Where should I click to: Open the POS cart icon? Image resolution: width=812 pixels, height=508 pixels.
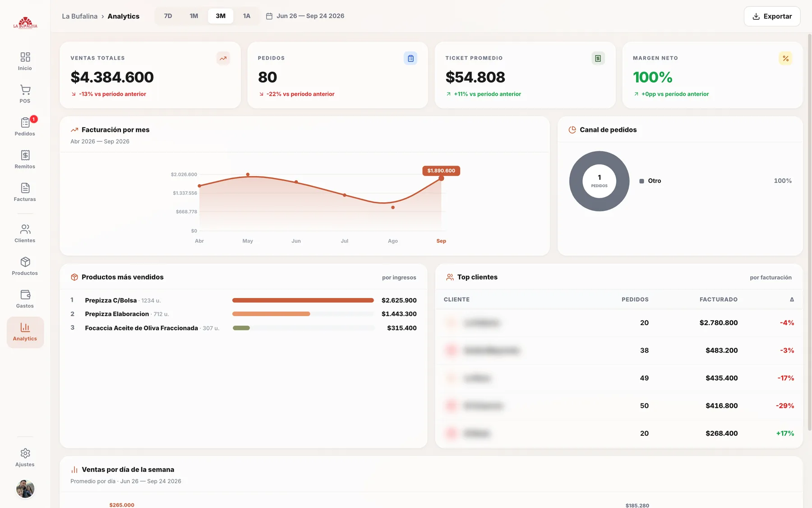click(x=25, y=89)
